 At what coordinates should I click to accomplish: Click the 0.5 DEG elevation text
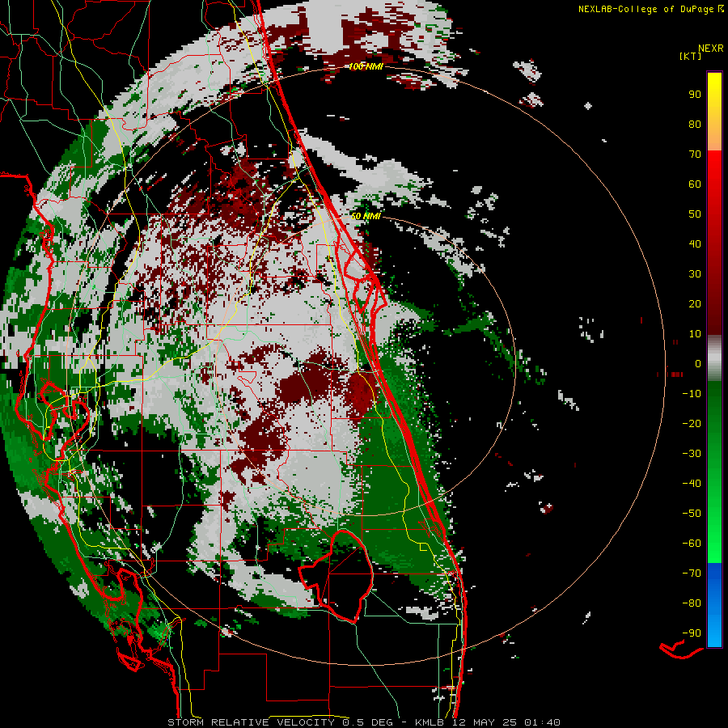click(368, 722)
